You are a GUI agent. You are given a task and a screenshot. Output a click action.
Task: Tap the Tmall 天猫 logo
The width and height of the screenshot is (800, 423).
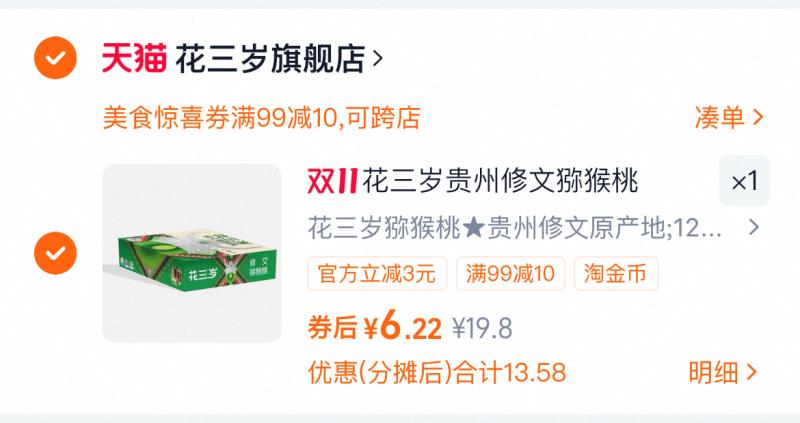(x=134, y=58)
